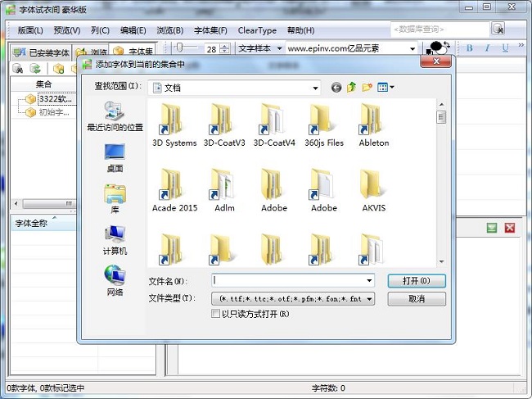This screenshot has height=399, width=532.
Task: Select 初始字... collection tree item
Action: 54,111
